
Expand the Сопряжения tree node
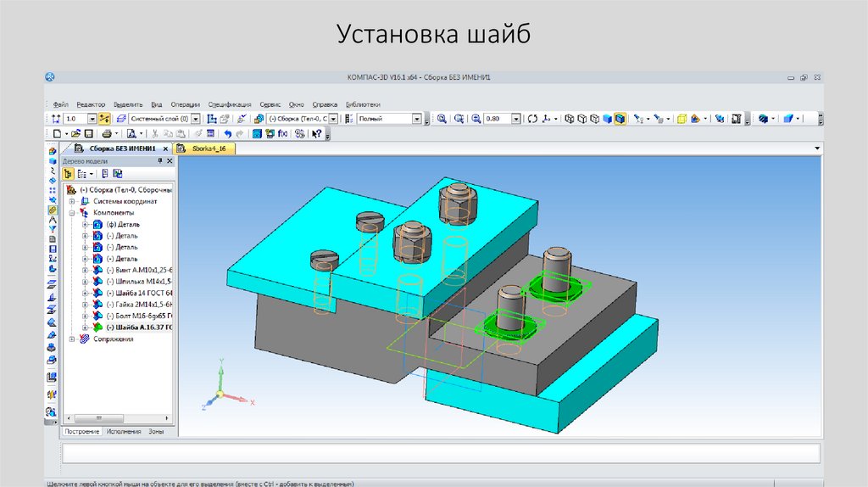point(72,339)
